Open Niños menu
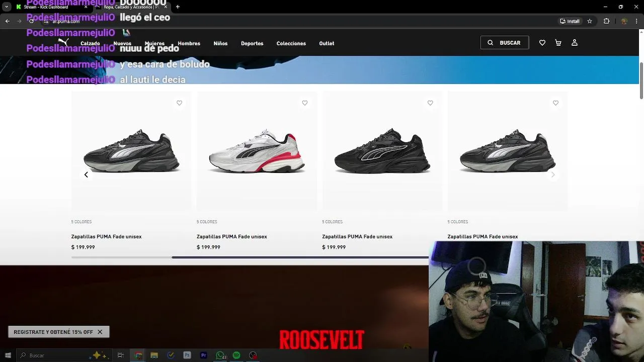Screen dimensions: 644x362 click(220, 43)
